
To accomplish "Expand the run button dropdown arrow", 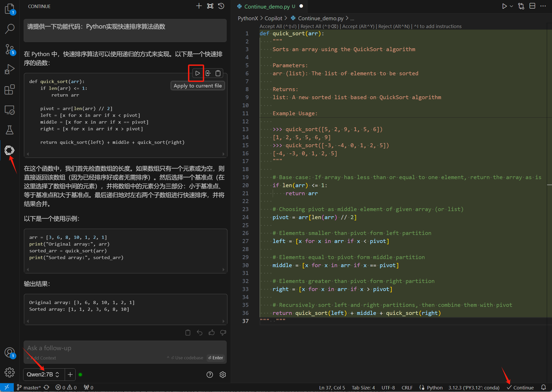I will coord(511,6).
